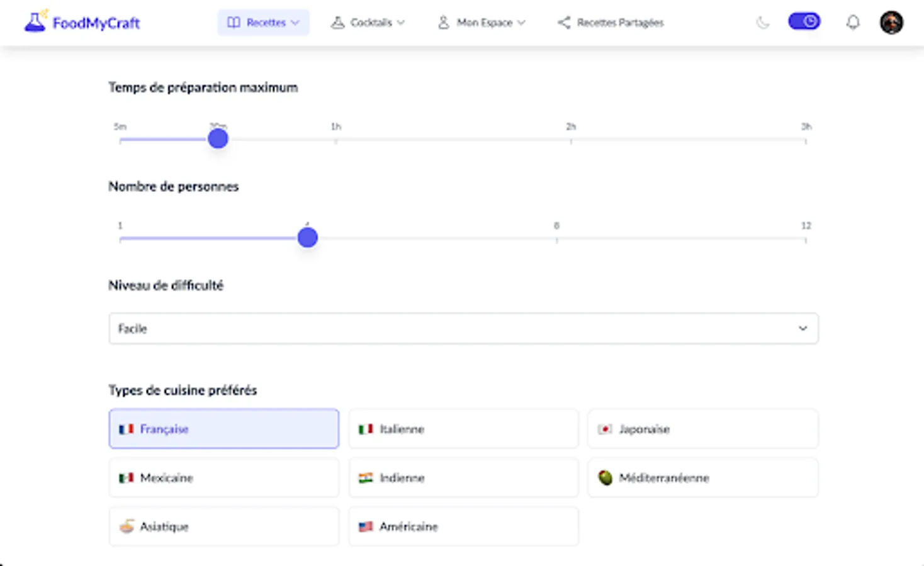Viewport: 924px width, 566px height.
Task: Click the Nombre de personnes slider handle
Action: [307, 237]
